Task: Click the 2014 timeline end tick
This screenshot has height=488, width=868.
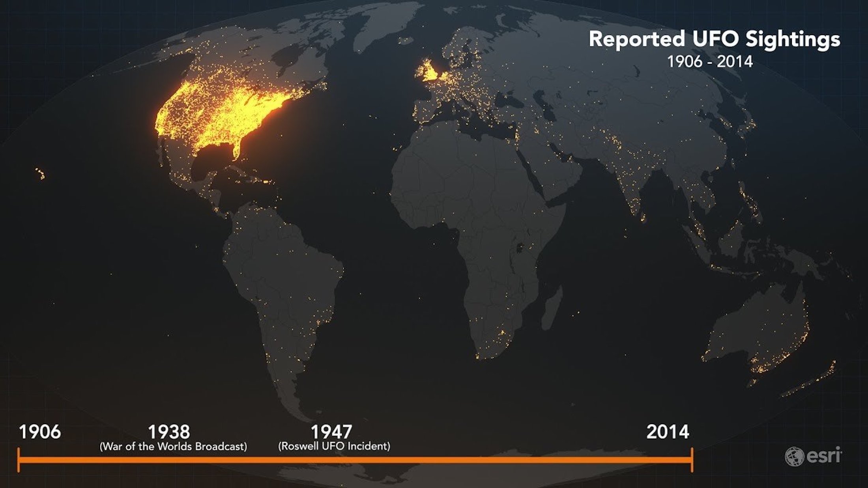Action: 692,460
